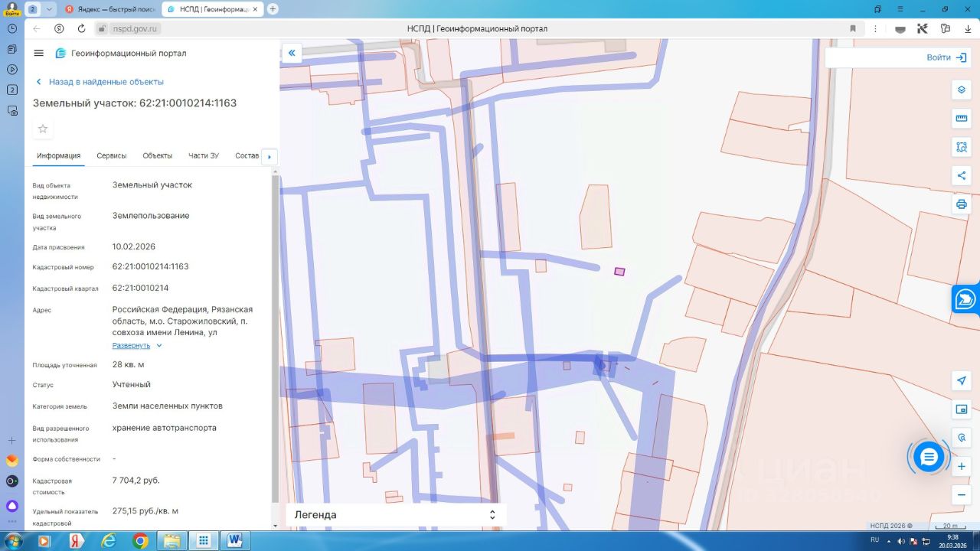This screenshot has width=980, height=551.
Task: Click the Геоинформационный портал logo
Action: coord(120,54)
